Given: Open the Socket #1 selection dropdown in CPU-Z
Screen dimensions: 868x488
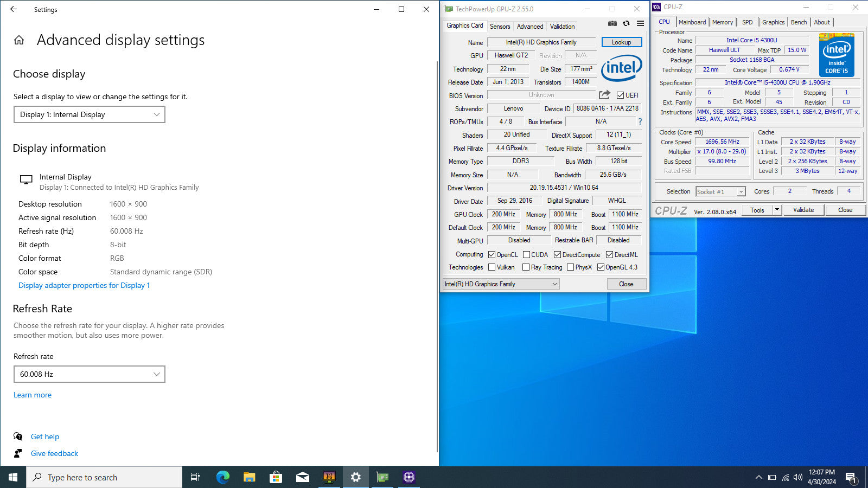Looking at the screenshot, I should point(721,191).
